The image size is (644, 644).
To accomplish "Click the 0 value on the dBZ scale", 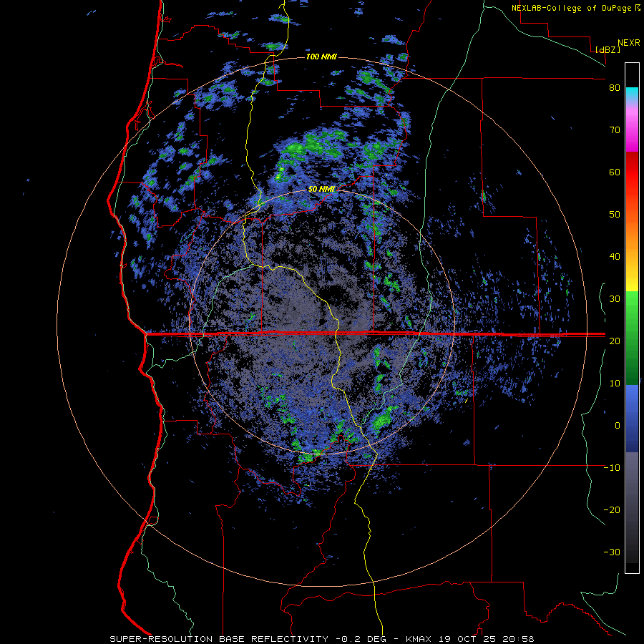I will (x=618, y=426).
